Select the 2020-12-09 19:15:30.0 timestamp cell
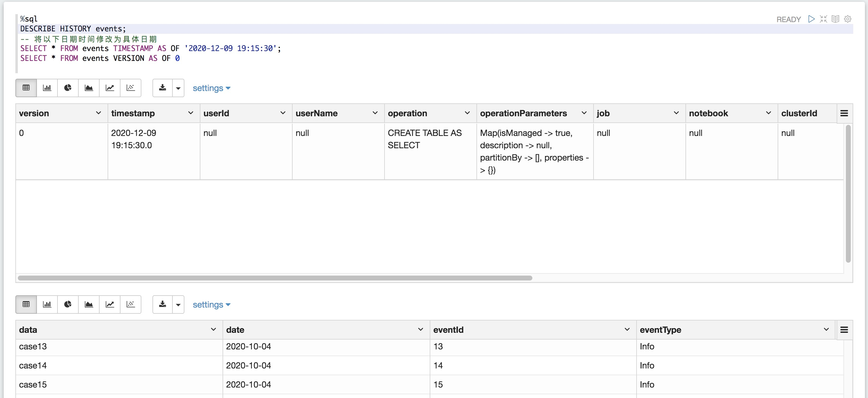The width and height of the screenshot is (868, 398). 154,151
